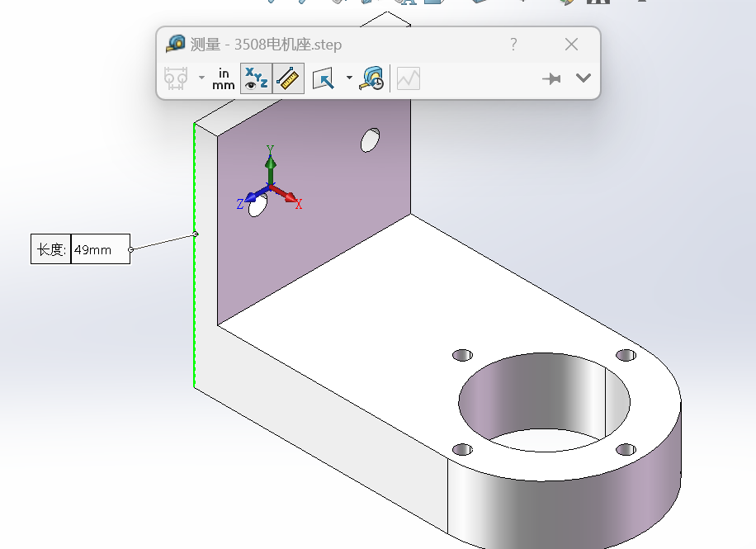Select the highlighted green vertical edge
This screenshot has width=756, height=549.
coord(194,255)
